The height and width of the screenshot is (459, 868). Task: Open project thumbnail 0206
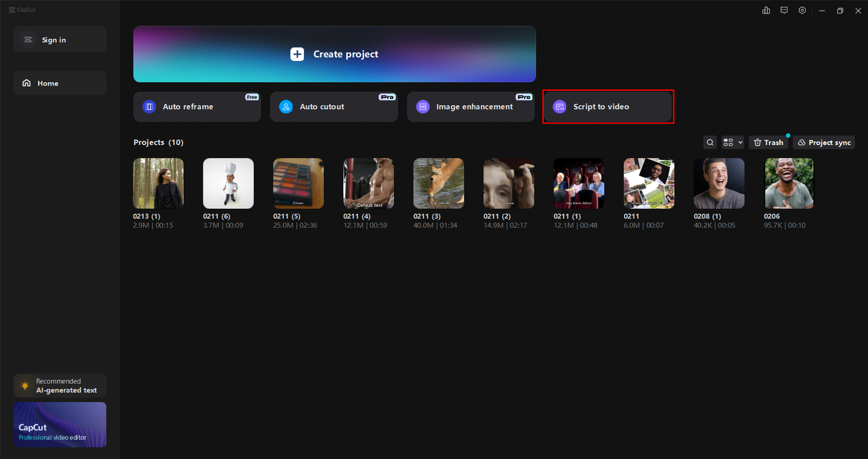point(789,183)
